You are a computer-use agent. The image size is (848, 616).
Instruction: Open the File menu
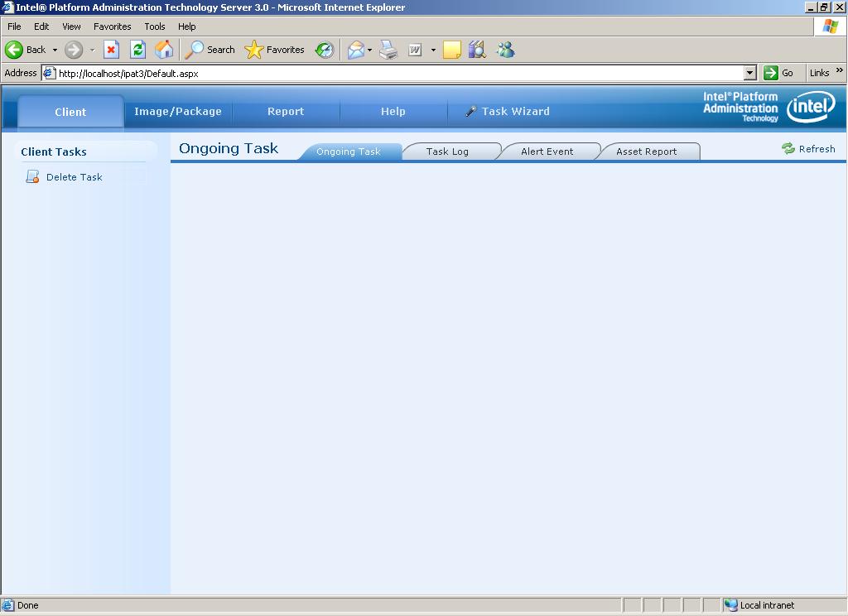pyautogui.click(x=14, y=26)
